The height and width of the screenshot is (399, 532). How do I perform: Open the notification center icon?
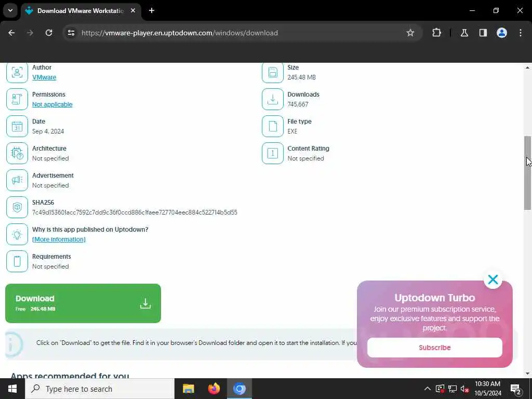pyautogui.click(x=516, y=389)
